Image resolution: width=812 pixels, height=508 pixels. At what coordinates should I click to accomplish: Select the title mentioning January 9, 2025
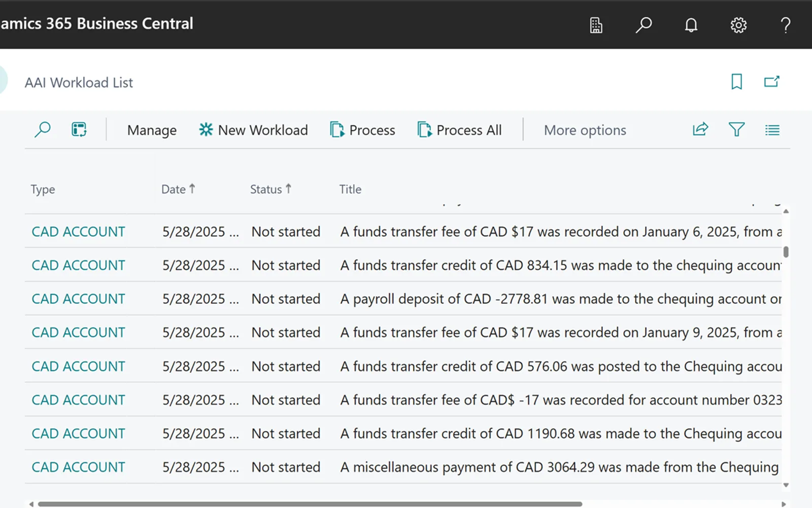click(561, 332)
